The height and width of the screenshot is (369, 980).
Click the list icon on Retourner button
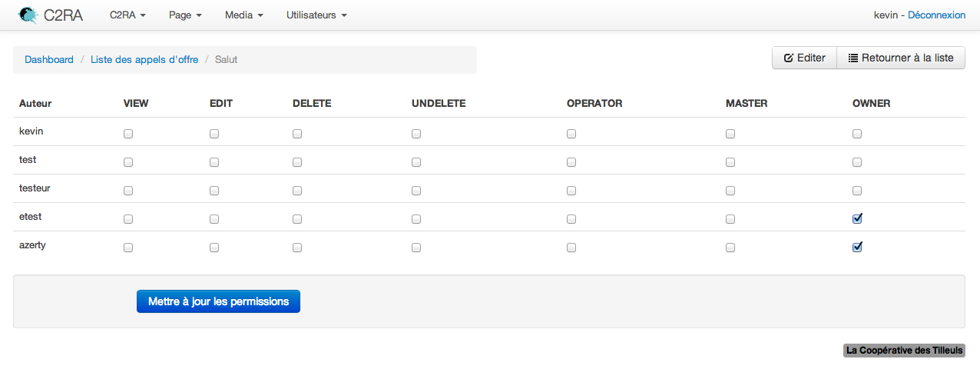[x=853, y=58]
